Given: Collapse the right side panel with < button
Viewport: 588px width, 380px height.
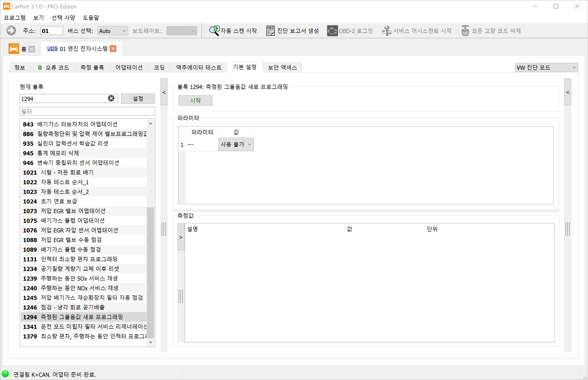Looking at the screenshot, I should tap(568, 92).
